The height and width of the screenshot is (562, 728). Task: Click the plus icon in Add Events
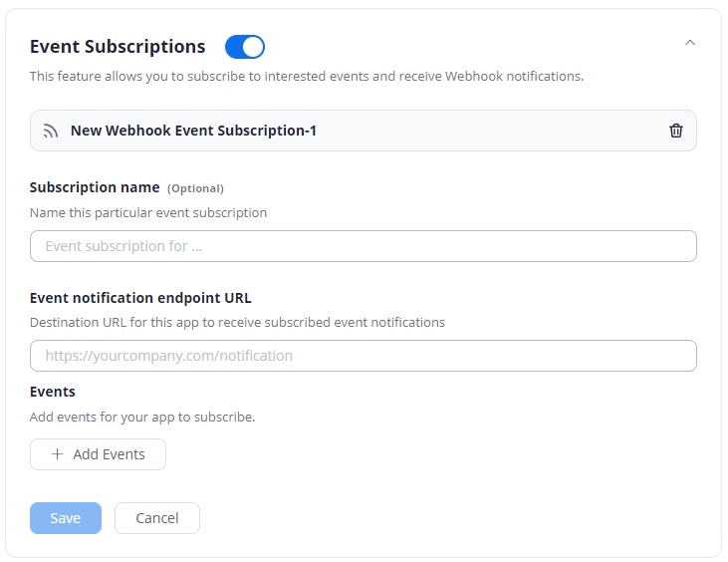coord(57,454)
